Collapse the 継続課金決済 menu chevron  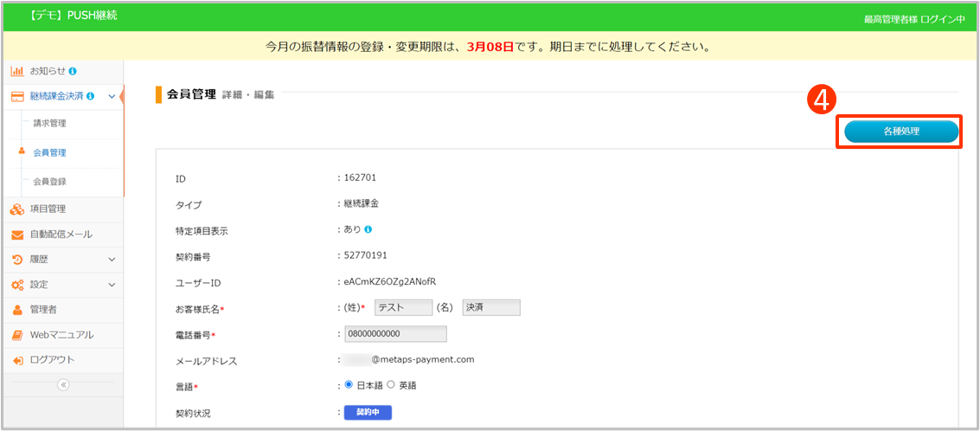click(x=112, y=96)
